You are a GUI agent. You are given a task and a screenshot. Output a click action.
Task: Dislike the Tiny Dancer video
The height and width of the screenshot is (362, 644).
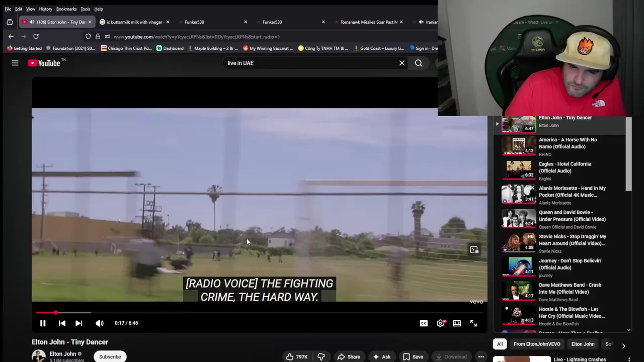[x=321, y=356]
